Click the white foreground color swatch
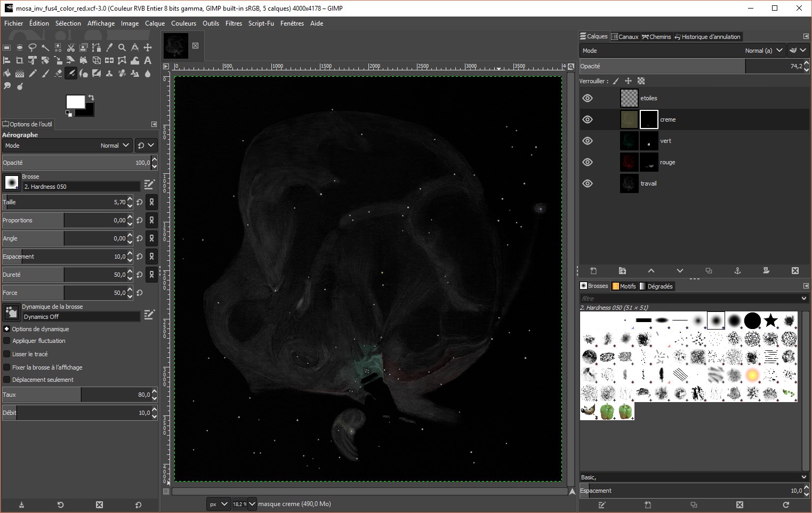The image size is (812, 513). pyautogui.click(x=75, y=102)
